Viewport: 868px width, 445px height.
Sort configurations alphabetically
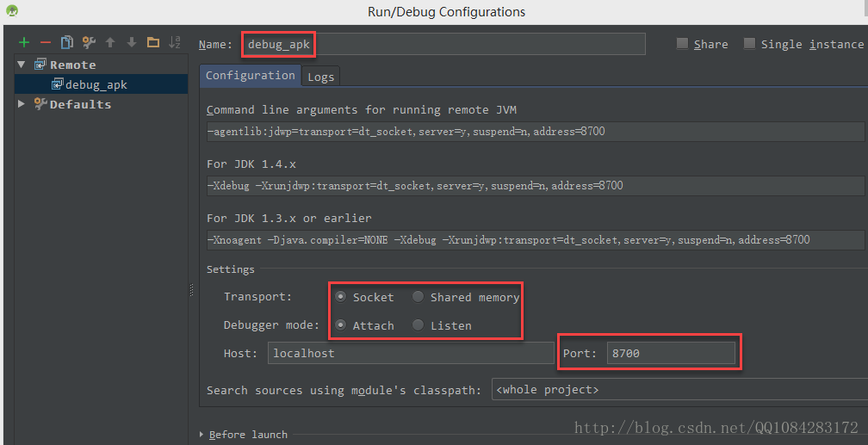174,42
